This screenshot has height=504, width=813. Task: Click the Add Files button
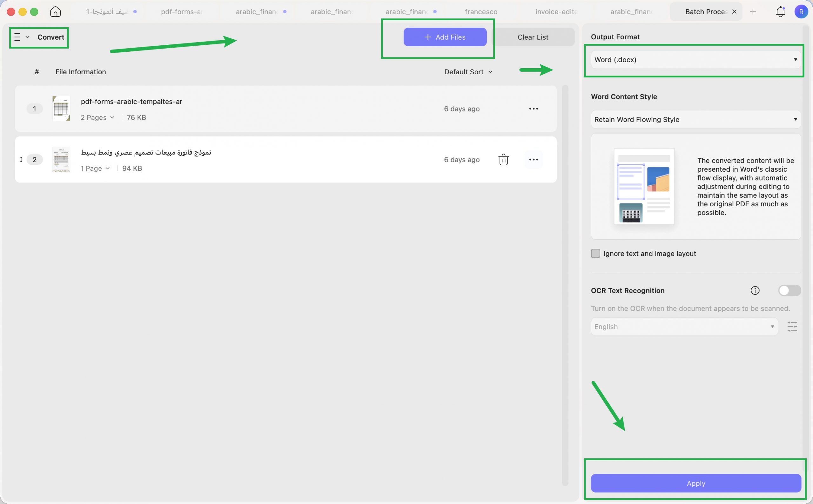pyautogui.click(x=445, y=37)
